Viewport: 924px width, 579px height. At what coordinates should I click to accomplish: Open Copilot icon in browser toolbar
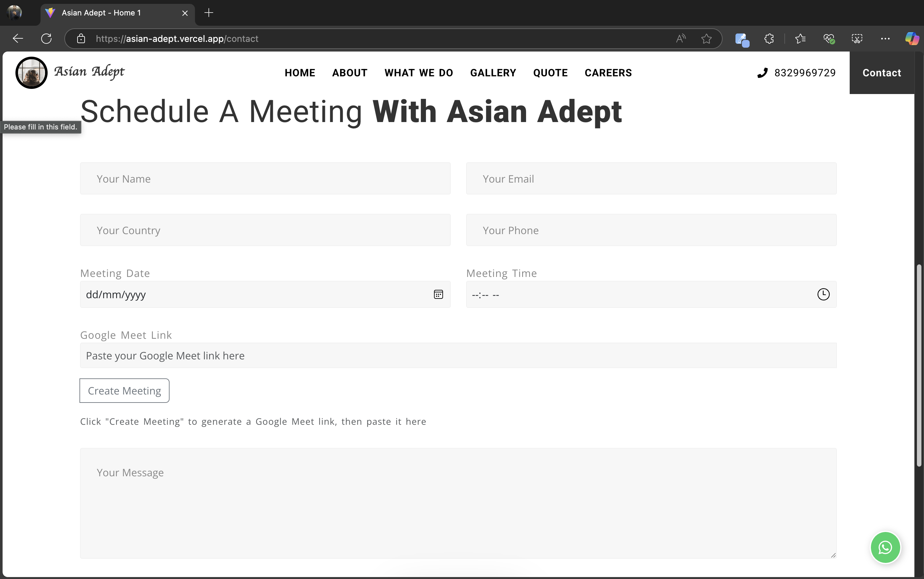(x=912, y=39)
